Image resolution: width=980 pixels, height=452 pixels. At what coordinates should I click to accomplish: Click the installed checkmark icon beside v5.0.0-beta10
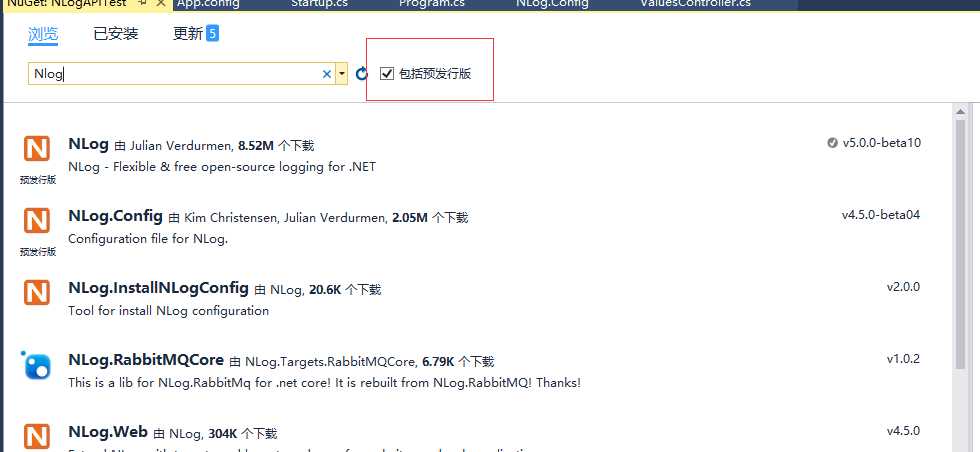pyautogui.click(x=832, y=143)
